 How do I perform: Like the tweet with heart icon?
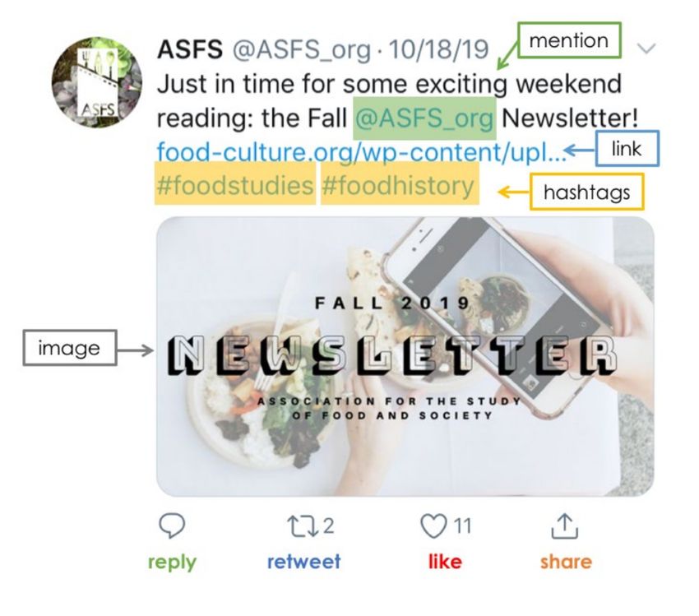tap(433, 526)
